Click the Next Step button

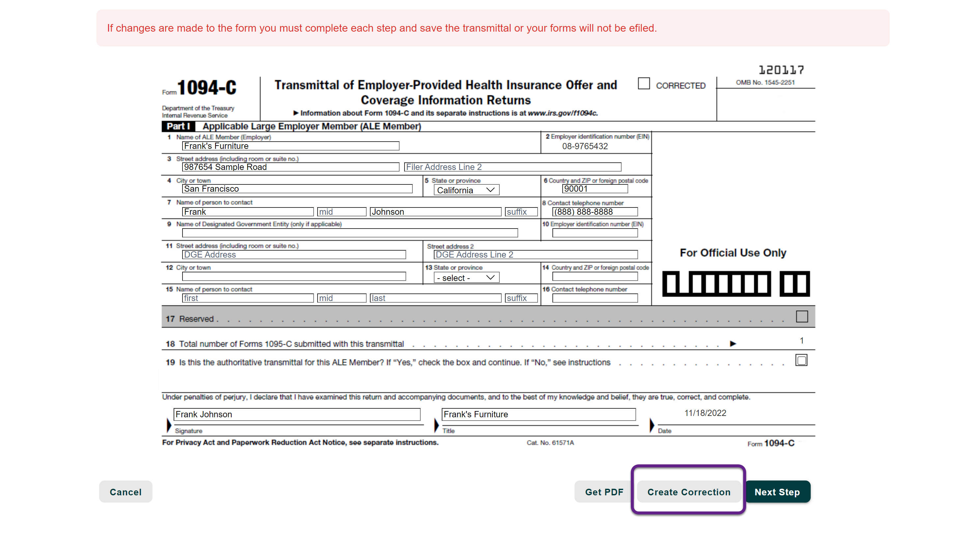(x=777, y=491)
